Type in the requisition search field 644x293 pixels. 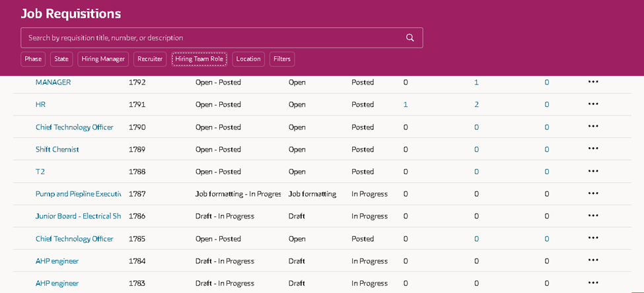(211, 38)
